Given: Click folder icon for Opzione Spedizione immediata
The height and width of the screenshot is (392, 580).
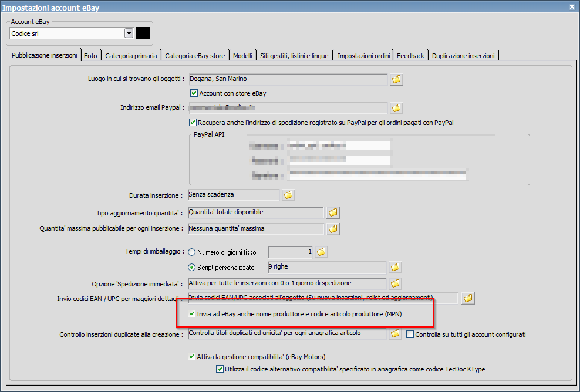Looking at the screenshot, I should (395, 283).
